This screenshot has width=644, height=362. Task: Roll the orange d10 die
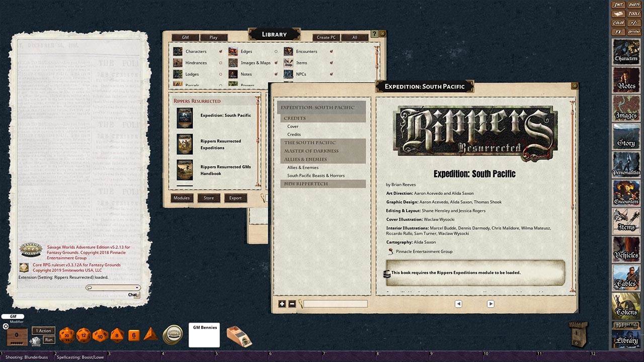(100, 335)
